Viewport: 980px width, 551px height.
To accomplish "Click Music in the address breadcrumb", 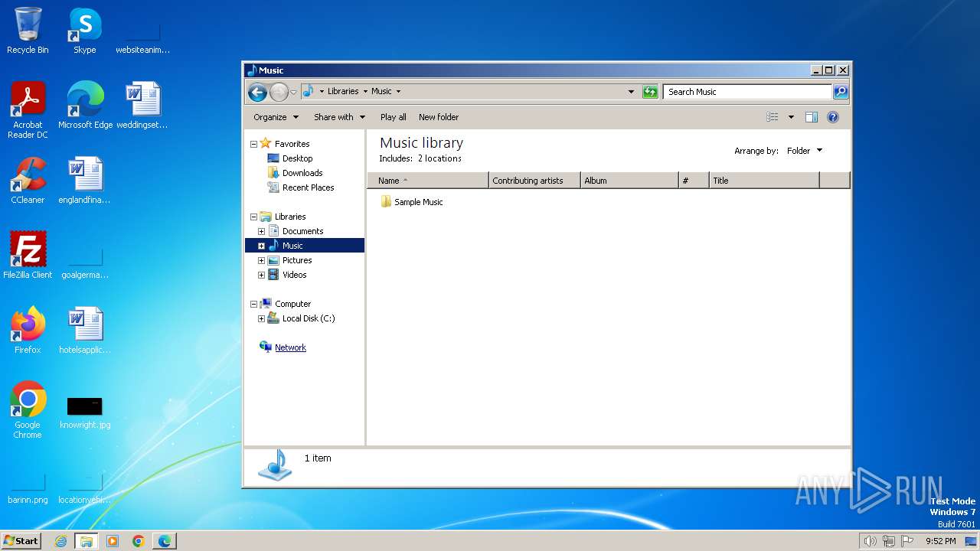I will [x=381, y=91].
